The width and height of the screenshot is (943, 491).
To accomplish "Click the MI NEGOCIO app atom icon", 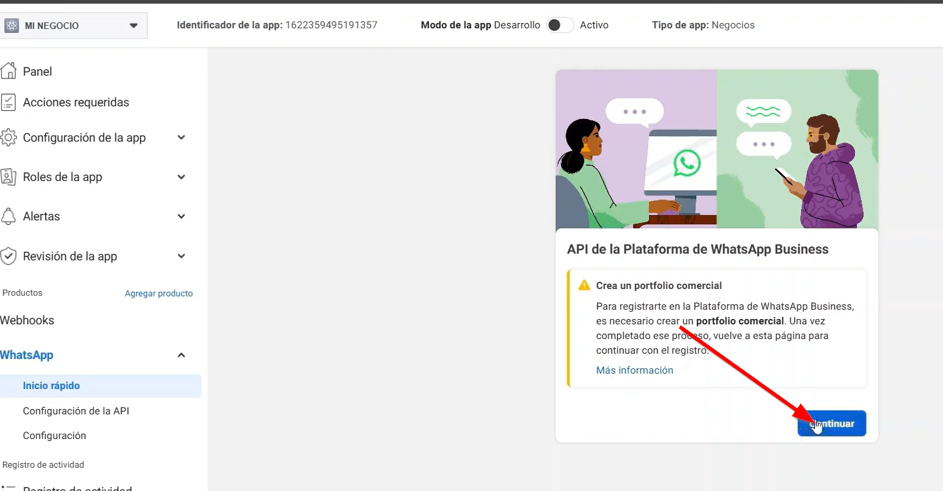I will (11, 26).
